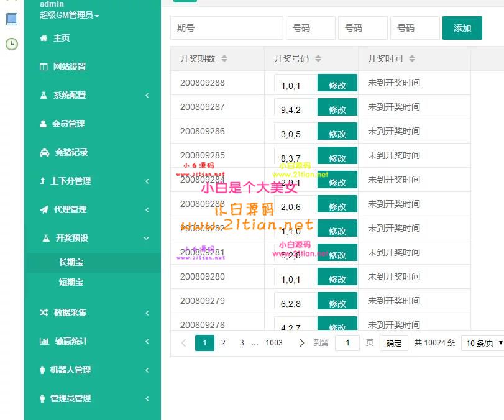
Task: Select 长期宝 submenu item
Action: point(71,263)
